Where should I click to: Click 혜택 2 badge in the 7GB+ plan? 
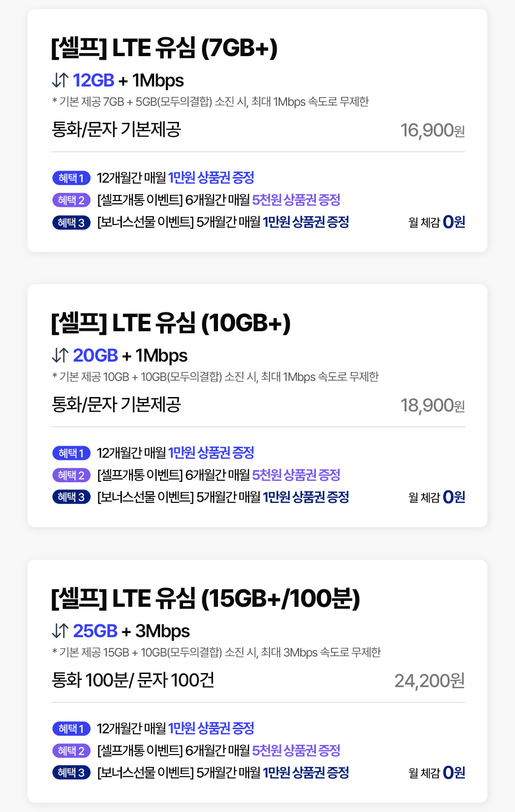click(x=71, y=200)
